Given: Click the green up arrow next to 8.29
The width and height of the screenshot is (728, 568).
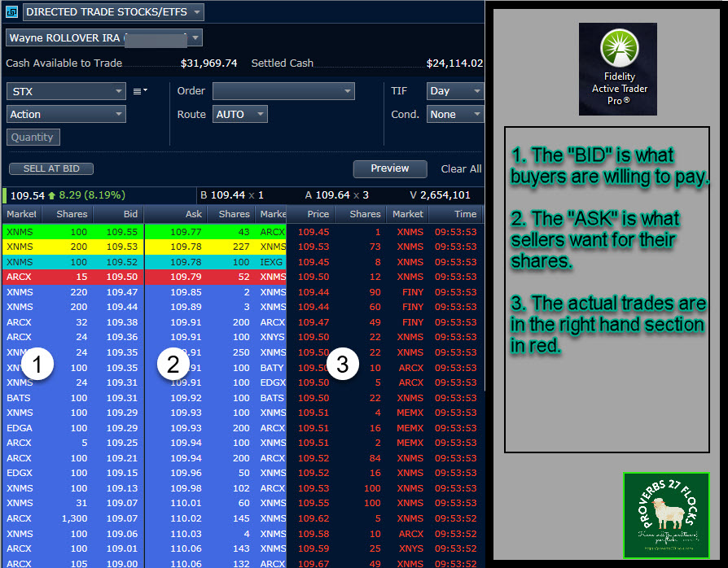Looking at the screenshot, I should click(x=51, y=195).
